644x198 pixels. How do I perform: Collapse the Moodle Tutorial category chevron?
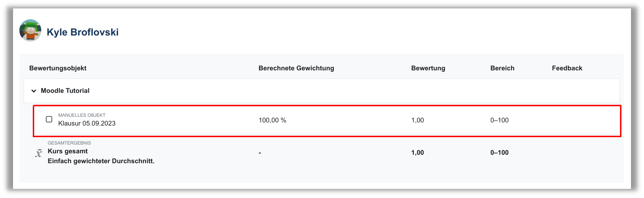(34, 91)
